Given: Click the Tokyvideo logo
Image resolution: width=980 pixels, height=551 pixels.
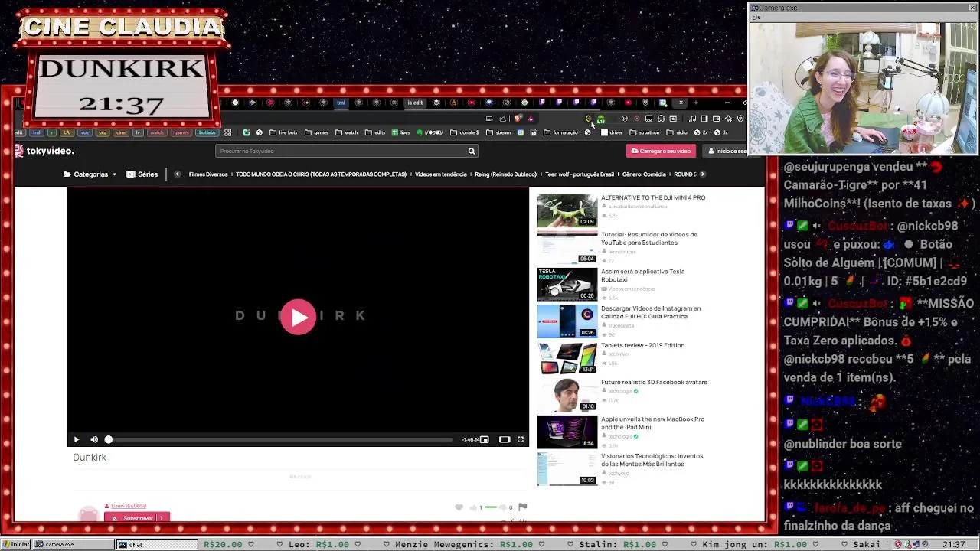Looking at the screenshot, I should [44, 151].
